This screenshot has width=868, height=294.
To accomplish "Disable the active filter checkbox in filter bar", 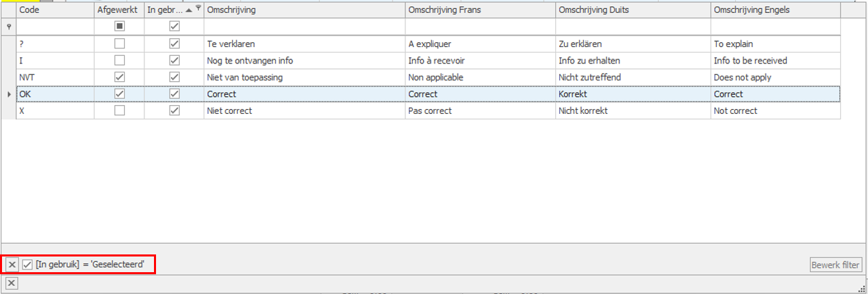I will (27, 265).
